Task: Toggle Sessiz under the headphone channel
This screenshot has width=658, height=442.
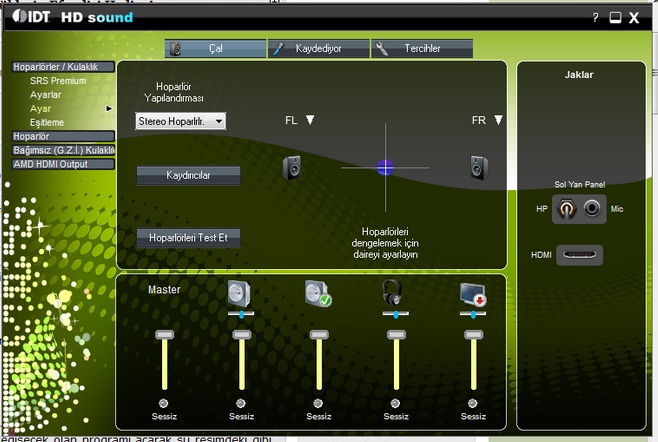Action: (x=397, y=402)
